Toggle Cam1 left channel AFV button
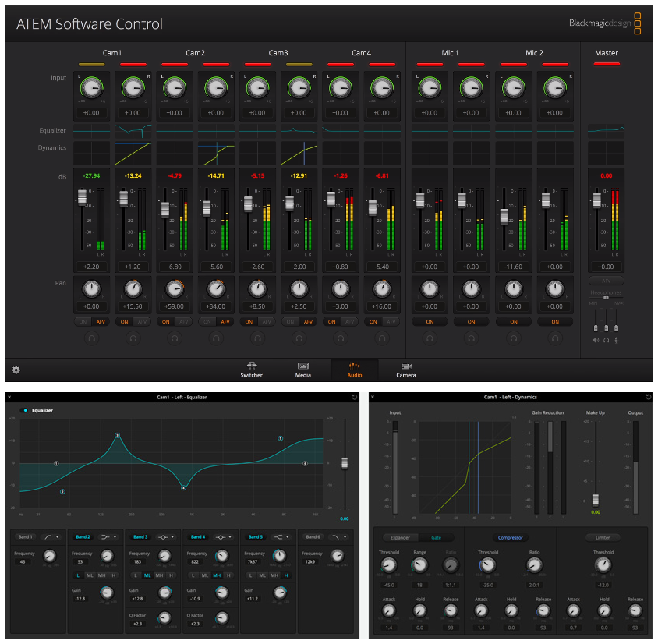 [x=101, y=322]
